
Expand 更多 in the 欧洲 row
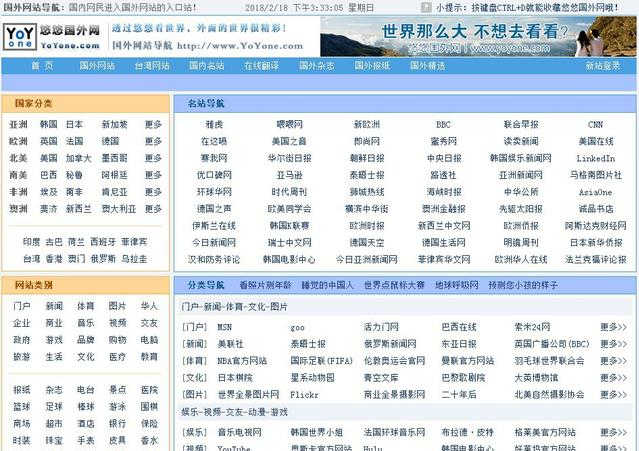[154, 141]
